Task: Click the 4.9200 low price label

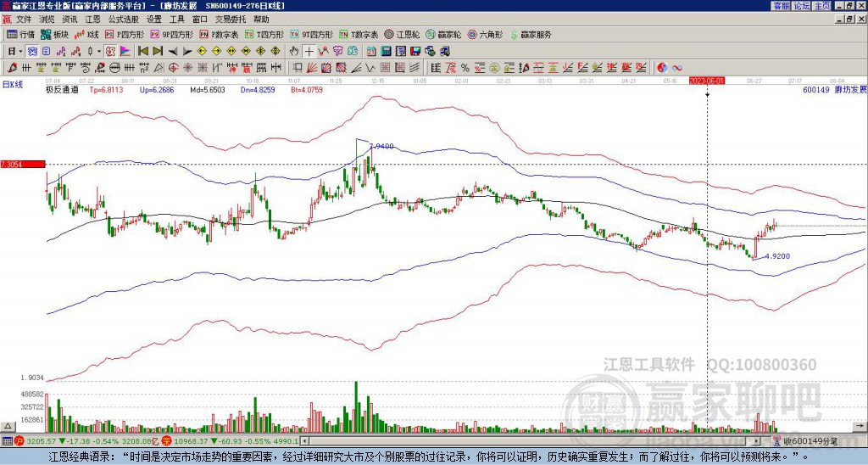Action: click(778, 256)
